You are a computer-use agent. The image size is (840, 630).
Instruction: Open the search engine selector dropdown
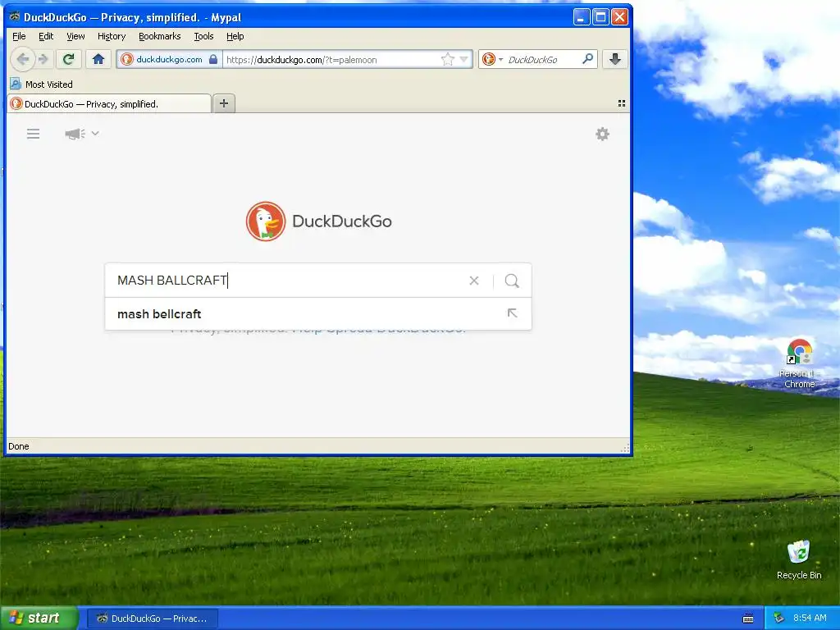(x=492, y=59)
